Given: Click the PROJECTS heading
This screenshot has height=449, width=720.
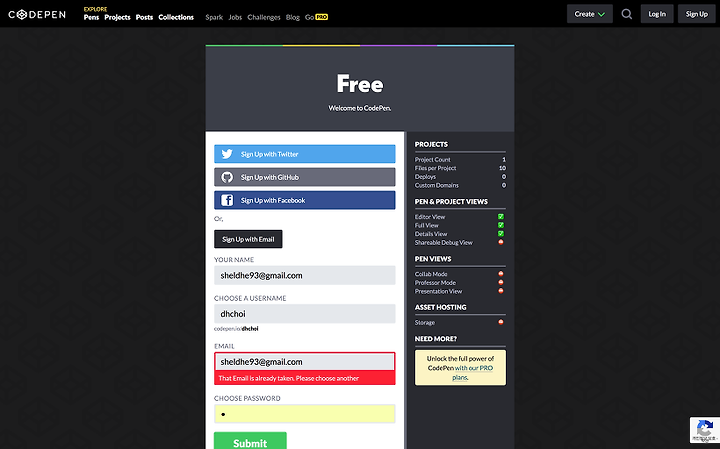Looking at the screenshot, I should (431, 144).
